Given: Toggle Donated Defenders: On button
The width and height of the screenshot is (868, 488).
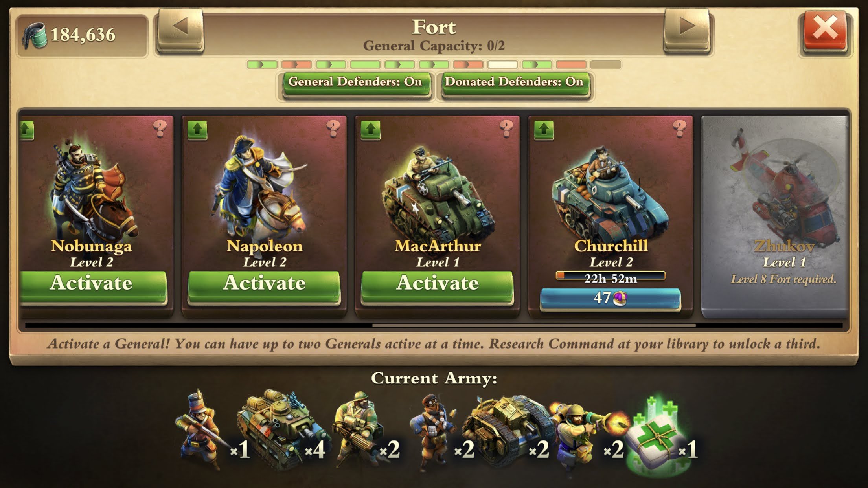Looking at the screenshot, I should 514,83.
